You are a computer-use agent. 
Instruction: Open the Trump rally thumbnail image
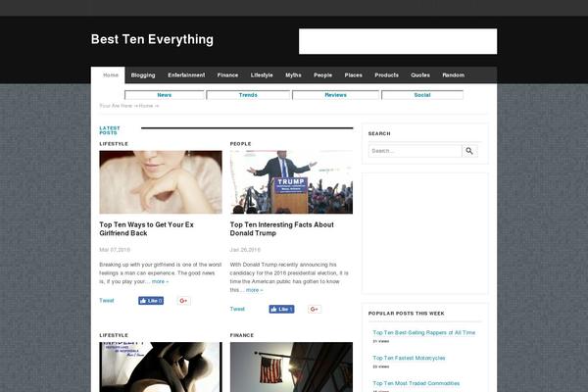pos(291,182)
